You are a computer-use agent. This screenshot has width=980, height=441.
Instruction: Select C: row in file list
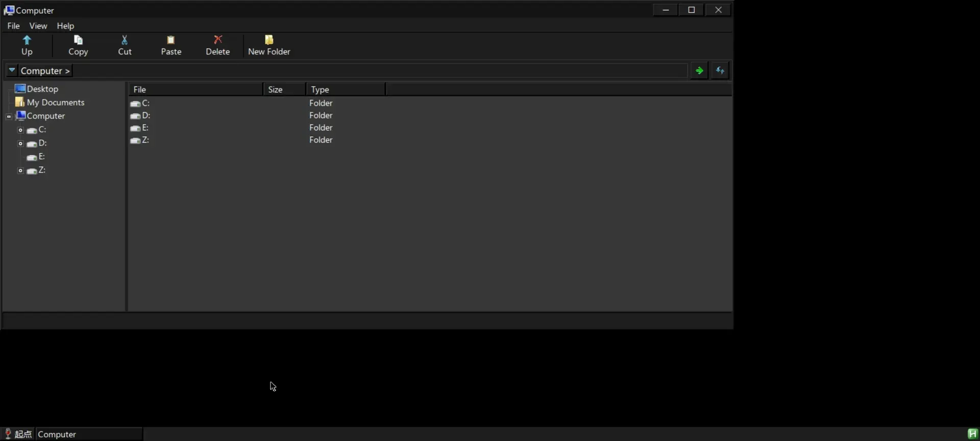tap(430, 103)
